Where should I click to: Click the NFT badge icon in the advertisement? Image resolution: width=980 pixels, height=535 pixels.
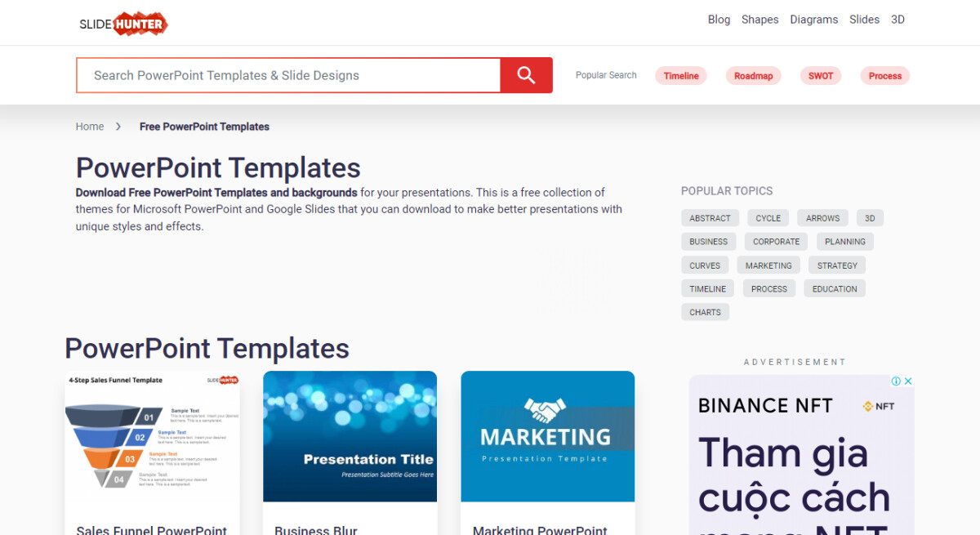coord(868,406)
